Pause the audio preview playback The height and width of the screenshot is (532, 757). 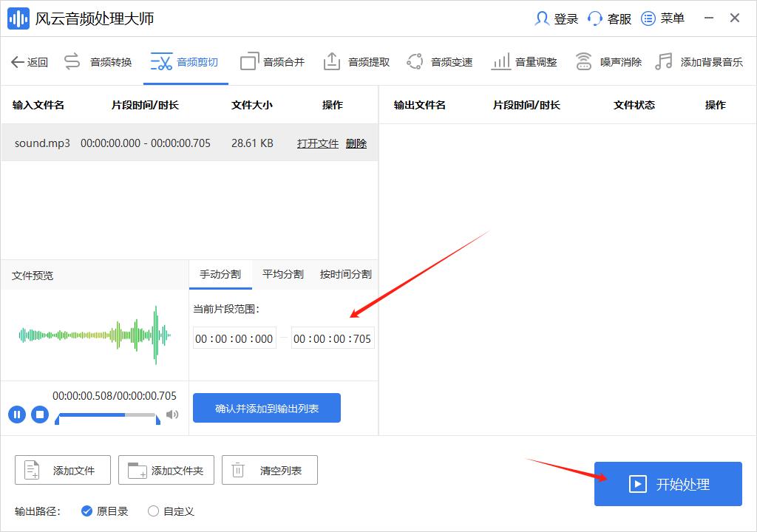pos(16,415)
